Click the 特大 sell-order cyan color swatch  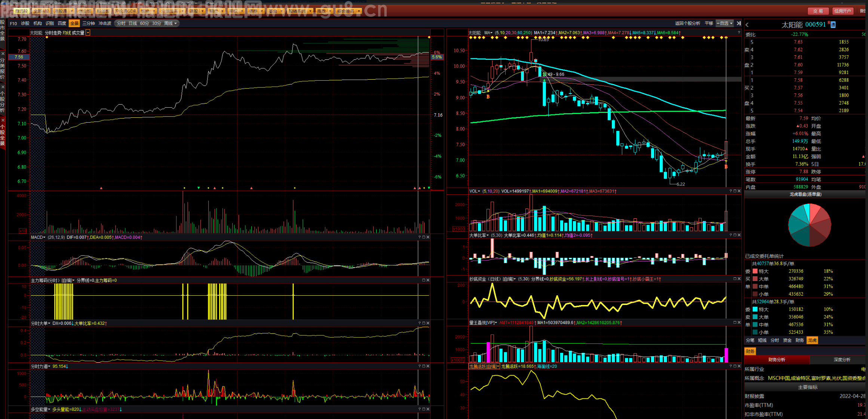coord(755,309)
